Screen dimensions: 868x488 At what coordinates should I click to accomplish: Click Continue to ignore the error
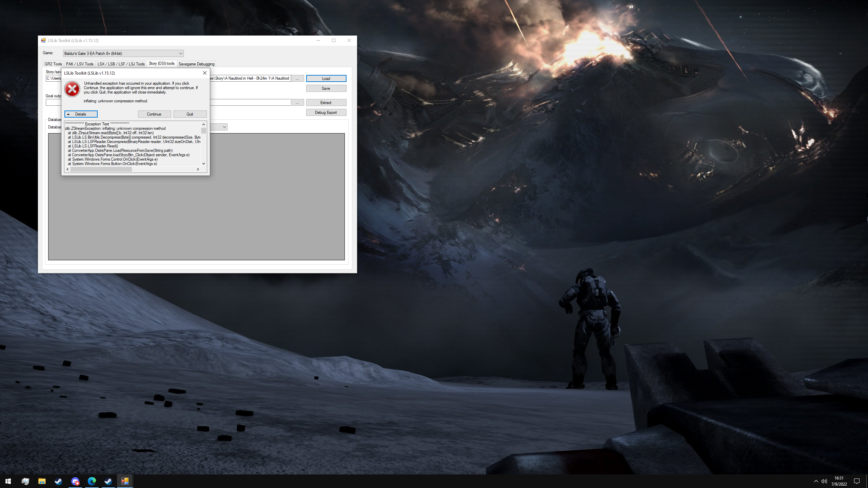[154, 114]
